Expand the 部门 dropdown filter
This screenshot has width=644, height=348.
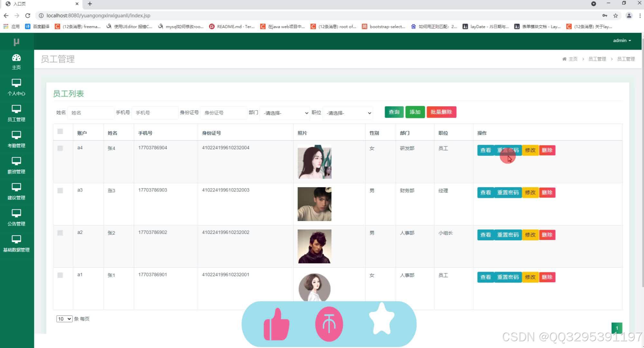point(285,113)
